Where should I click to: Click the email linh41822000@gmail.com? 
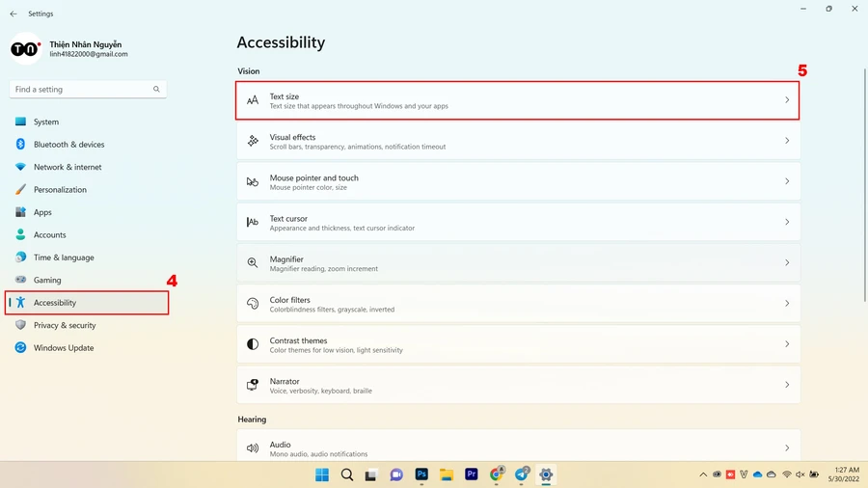(x=89, y=54)
